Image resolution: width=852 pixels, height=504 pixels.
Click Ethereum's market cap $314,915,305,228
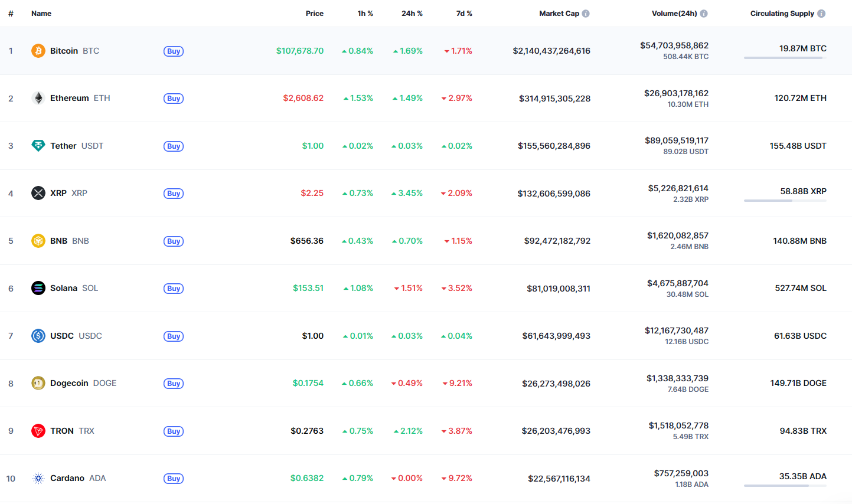click(x=555, y=99)
